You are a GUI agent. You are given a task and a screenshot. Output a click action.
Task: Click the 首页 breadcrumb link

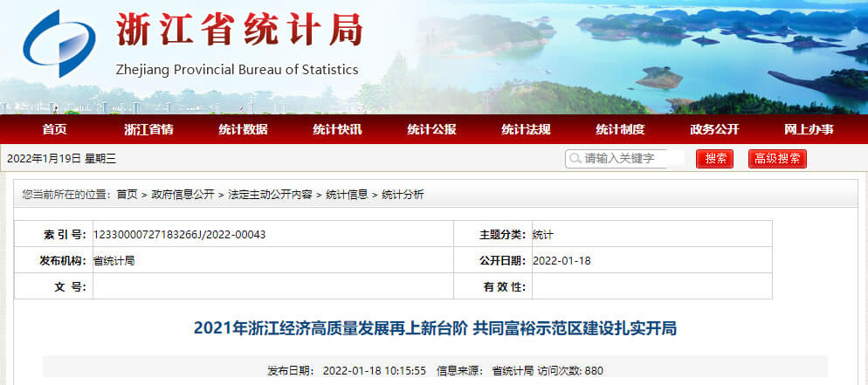point(127,195)
